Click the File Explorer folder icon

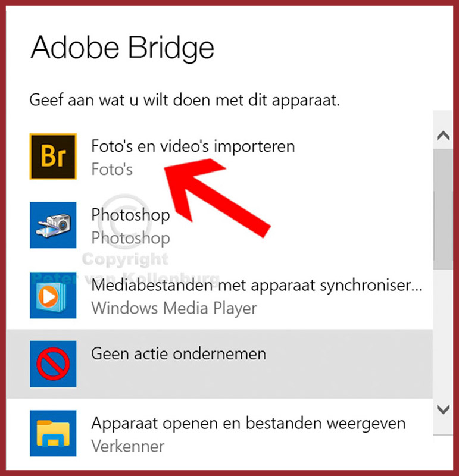(x=53, y=433)
